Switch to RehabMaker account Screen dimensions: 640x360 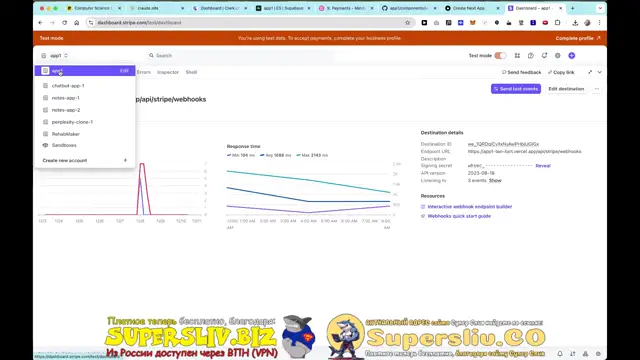(65, 134)
